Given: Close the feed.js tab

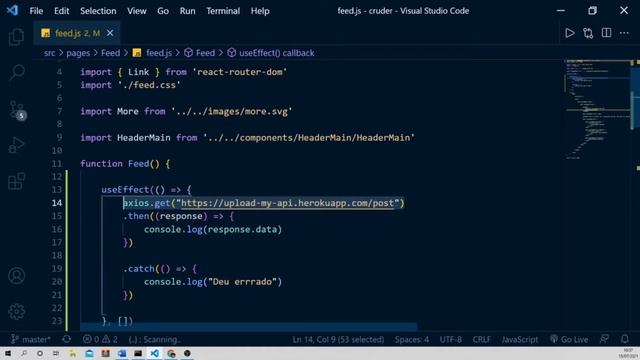Looking at the screenshot, I should pyautogui.click(x=110, y=33).
